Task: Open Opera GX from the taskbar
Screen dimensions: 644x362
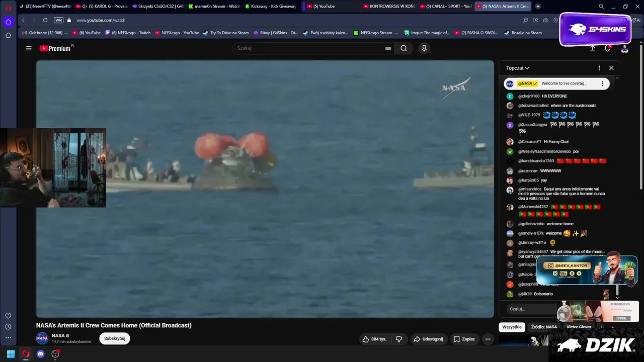Action: tap(26, 354)
